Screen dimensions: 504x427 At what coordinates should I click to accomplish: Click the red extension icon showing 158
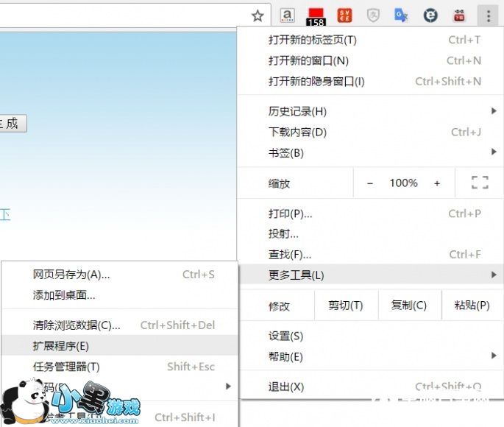point(316,17)
